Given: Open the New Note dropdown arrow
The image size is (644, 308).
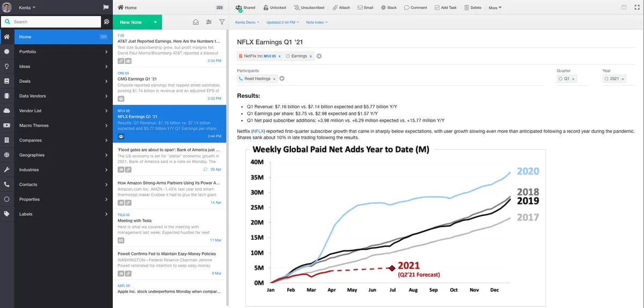Looking at the screenshot, I should tap(155, 22).
